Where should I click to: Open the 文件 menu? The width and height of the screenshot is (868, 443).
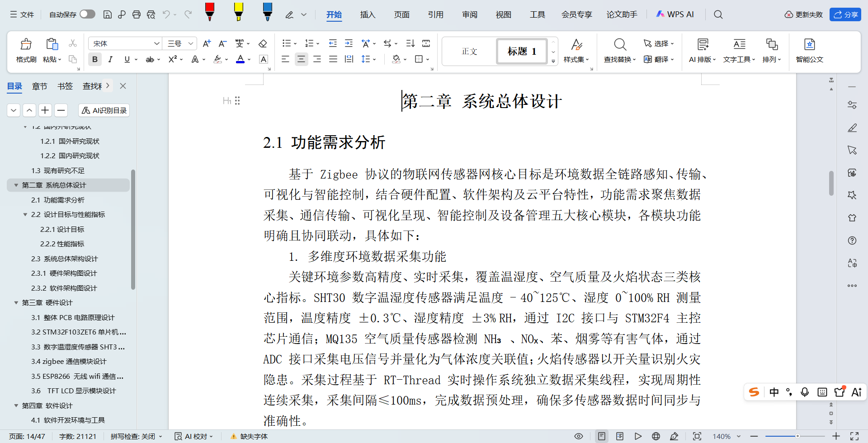[x=22, y=14]
